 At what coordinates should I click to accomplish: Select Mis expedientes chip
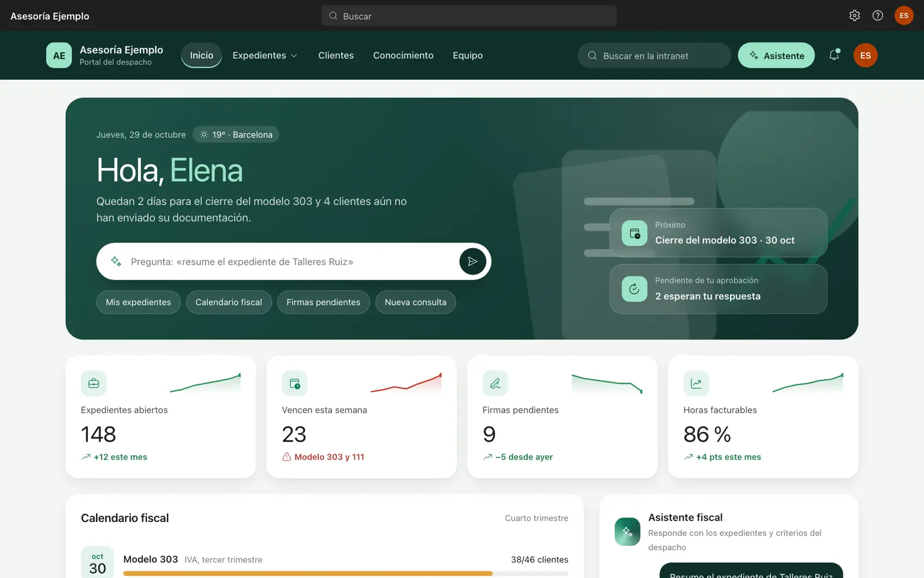click(x=139, y=302)
